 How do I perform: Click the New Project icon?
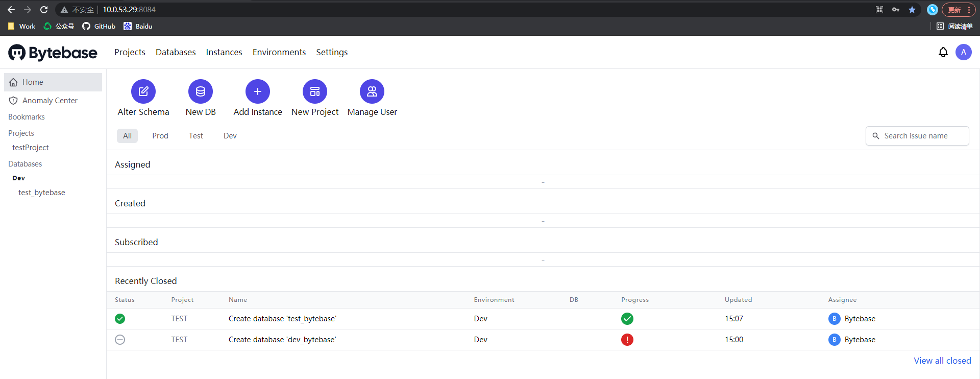tap(315, 91)
